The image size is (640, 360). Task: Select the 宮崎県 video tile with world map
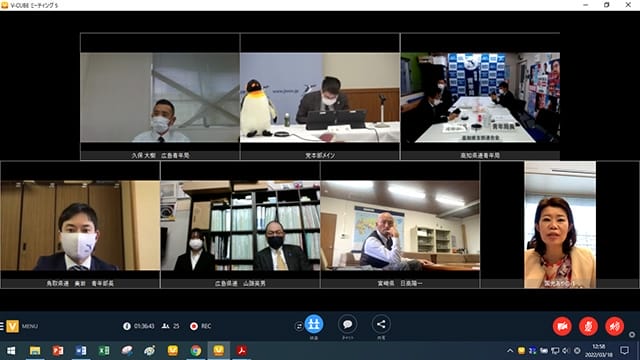400,225
